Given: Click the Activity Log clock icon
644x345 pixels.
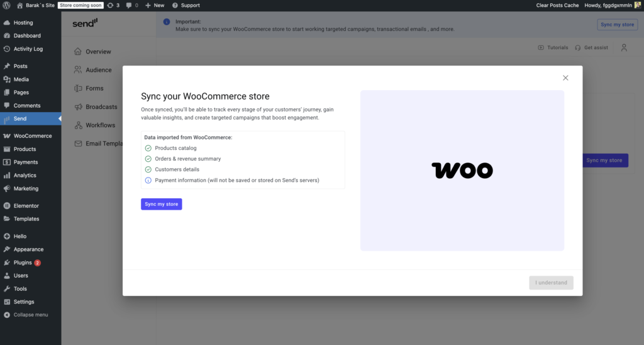Looking at the screenshot, I should (7, 49).
